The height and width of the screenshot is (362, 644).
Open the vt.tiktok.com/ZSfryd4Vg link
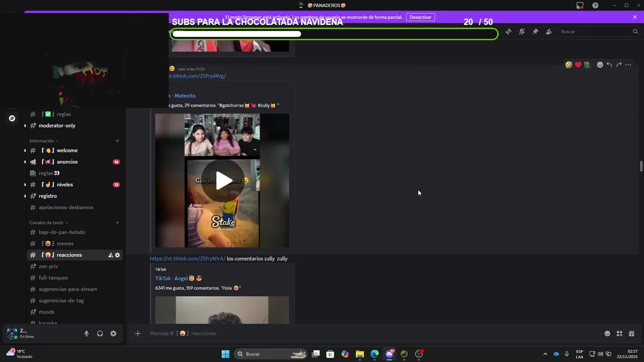click(x=197, y=76)
